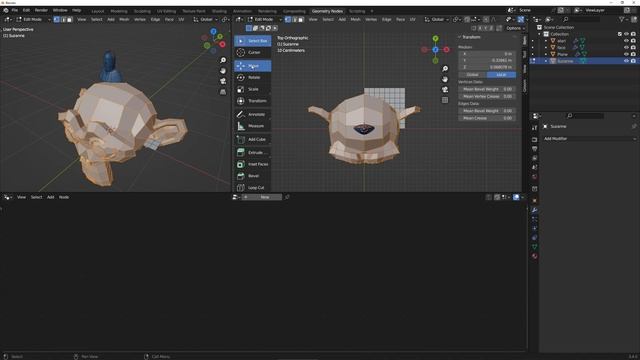Hide Plane object with its eye icon
The width and height of the screenshot is (640, 360).
pos(626,54)
